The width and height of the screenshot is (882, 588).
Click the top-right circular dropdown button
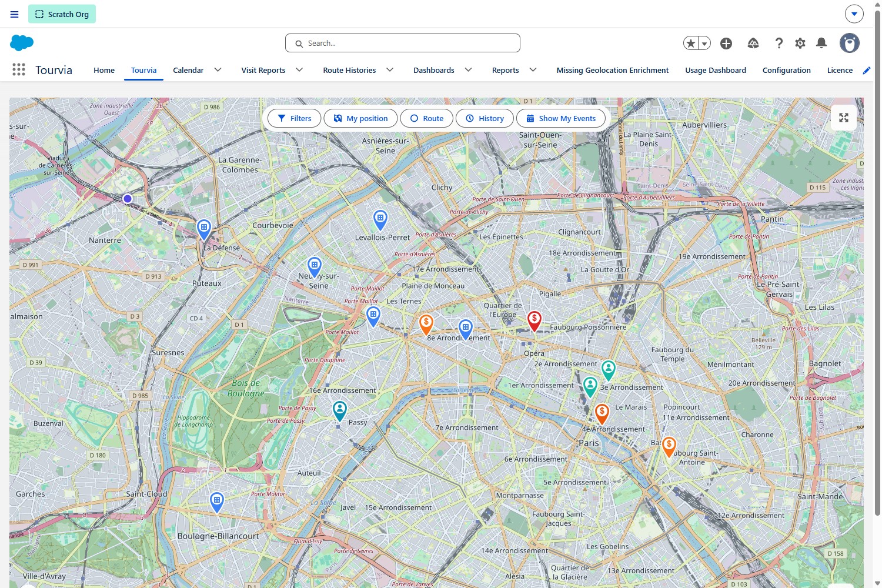click(x=854, y=14)
